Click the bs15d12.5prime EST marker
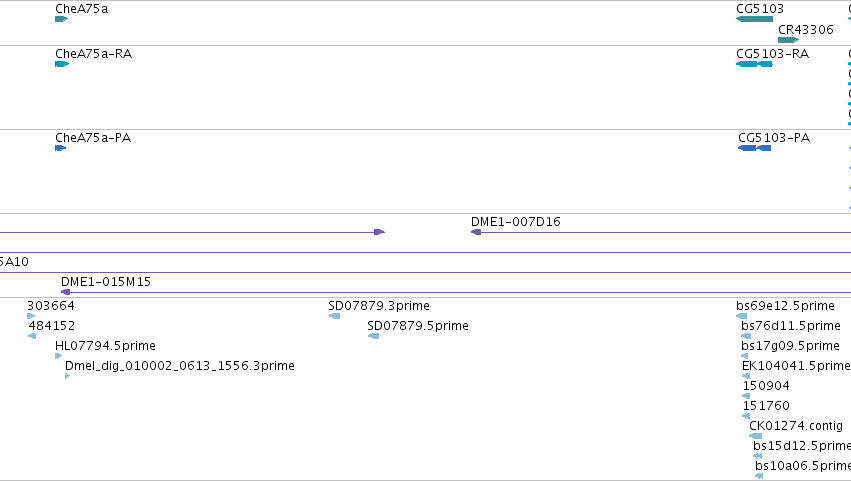The width and height of the screenshot is (851, 481). pyautogui.click(x=758, y=456)
